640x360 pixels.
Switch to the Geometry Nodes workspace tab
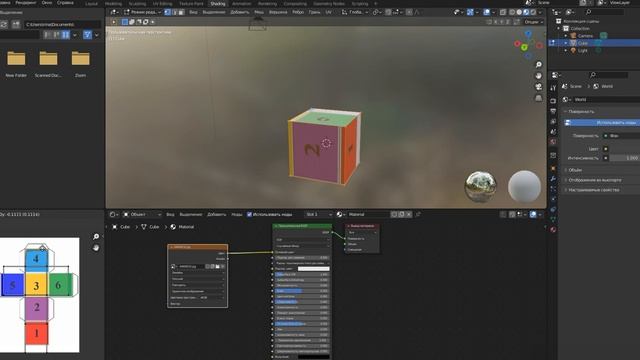tap(329, 4)
